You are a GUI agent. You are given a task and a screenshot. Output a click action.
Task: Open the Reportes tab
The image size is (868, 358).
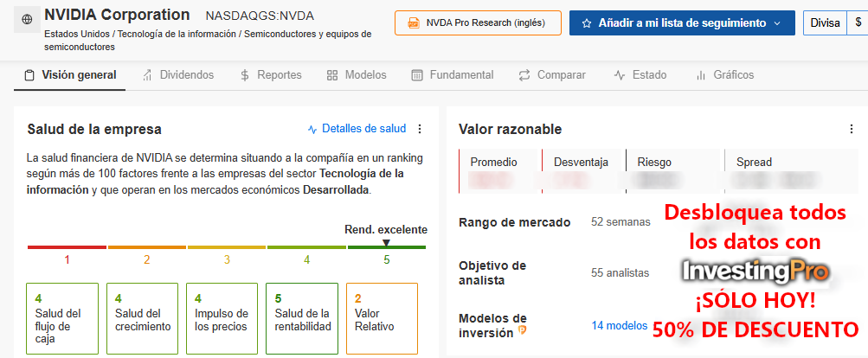click(x=271, y=74)
